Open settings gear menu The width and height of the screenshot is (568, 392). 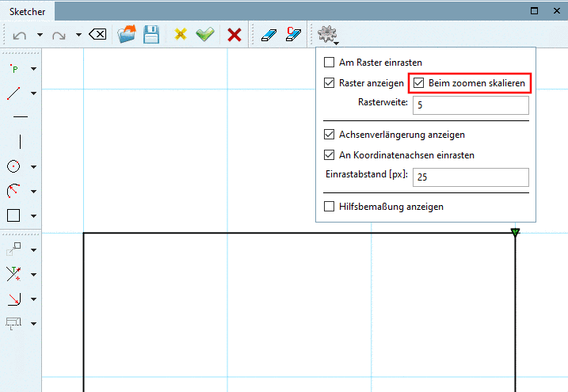click(327, 34)
